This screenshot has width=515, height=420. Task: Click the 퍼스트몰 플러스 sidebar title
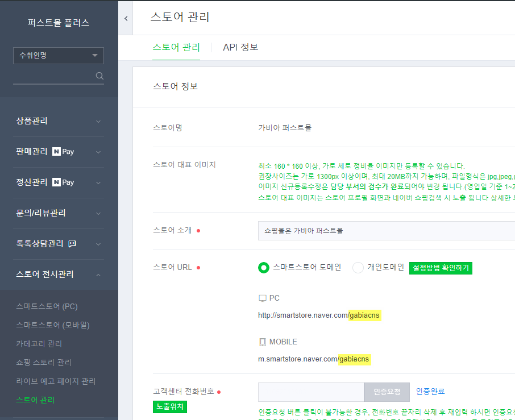click(59, 23)
